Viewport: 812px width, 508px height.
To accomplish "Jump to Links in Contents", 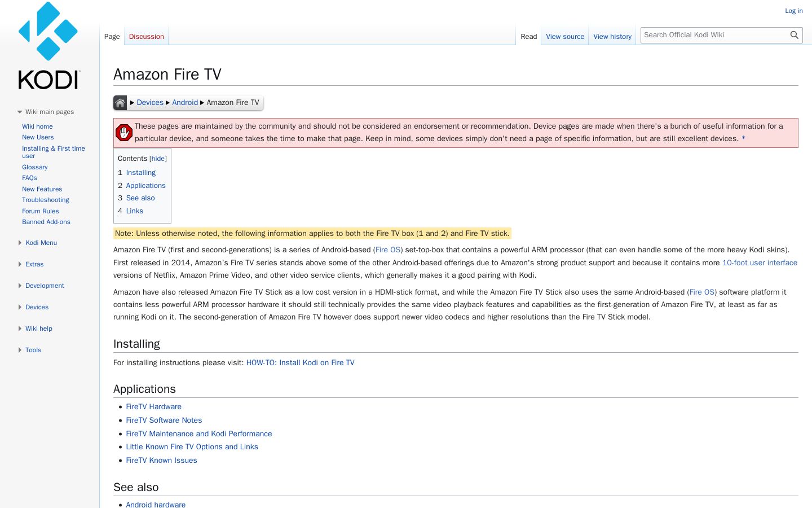I will coord(135,211).
